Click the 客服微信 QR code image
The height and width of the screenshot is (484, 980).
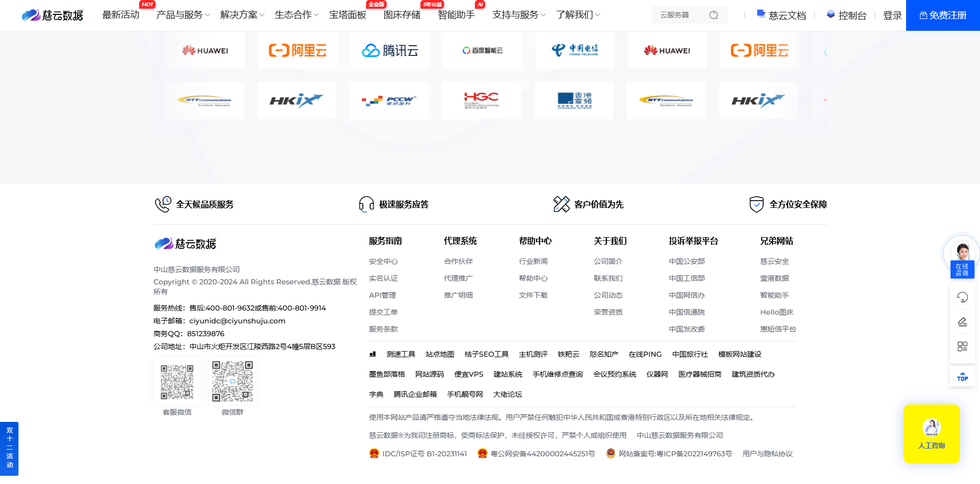pyautogui.click(x=177, y=382)
